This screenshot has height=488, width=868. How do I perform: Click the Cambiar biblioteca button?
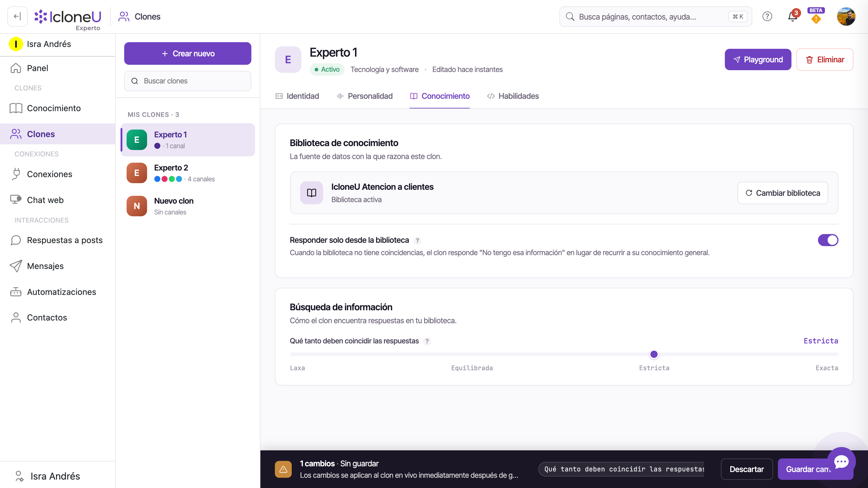point(782,193)
